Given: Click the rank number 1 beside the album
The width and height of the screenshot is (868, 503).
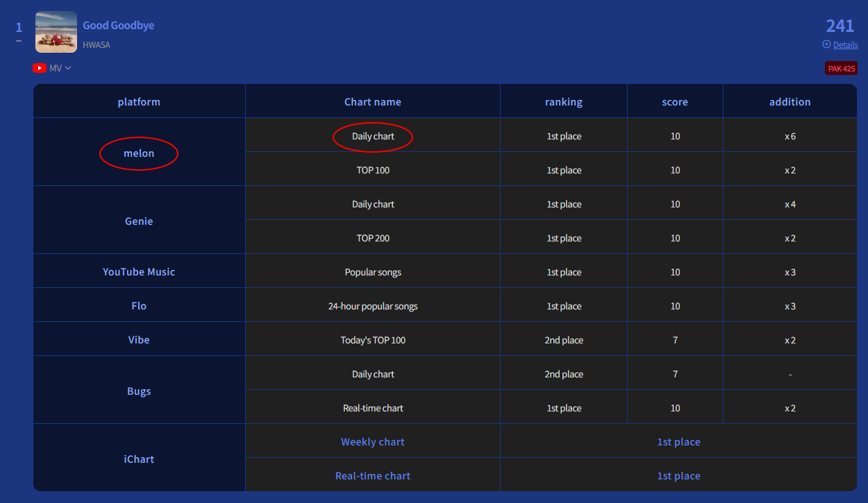Looking at the screenshot, I should (19, 28).
